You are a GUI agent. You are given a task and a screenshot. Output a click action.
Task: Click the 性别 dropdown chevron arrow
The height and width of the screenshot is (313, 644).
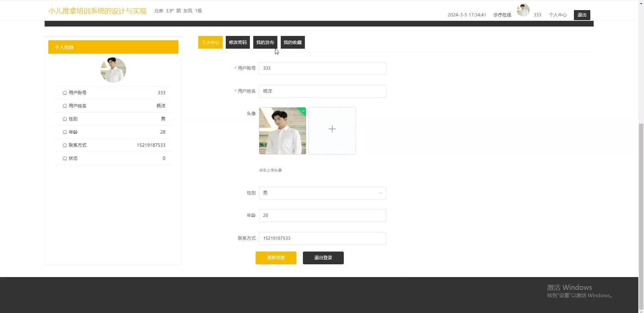(380, 193)
